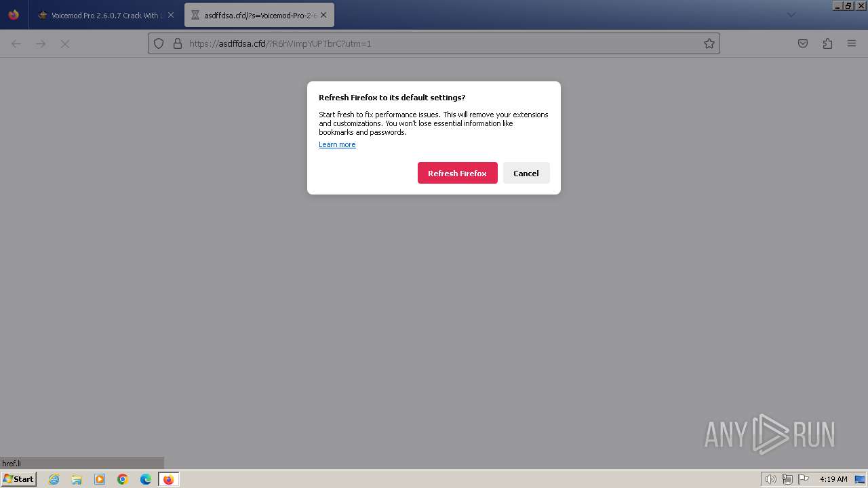Launch Windows Media Player from taskbar

tap(100, 479)
